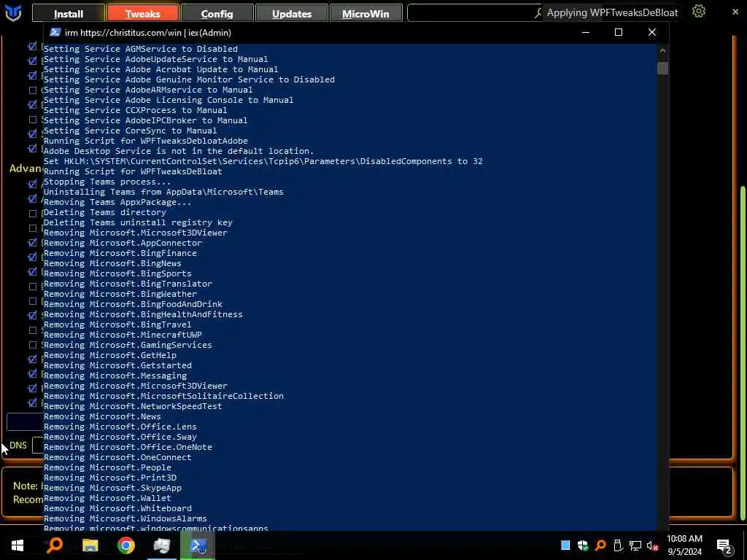Click the 'Setting Service CoreSync to Manual' line
747x560 pixels.
(x=130, y=131)
